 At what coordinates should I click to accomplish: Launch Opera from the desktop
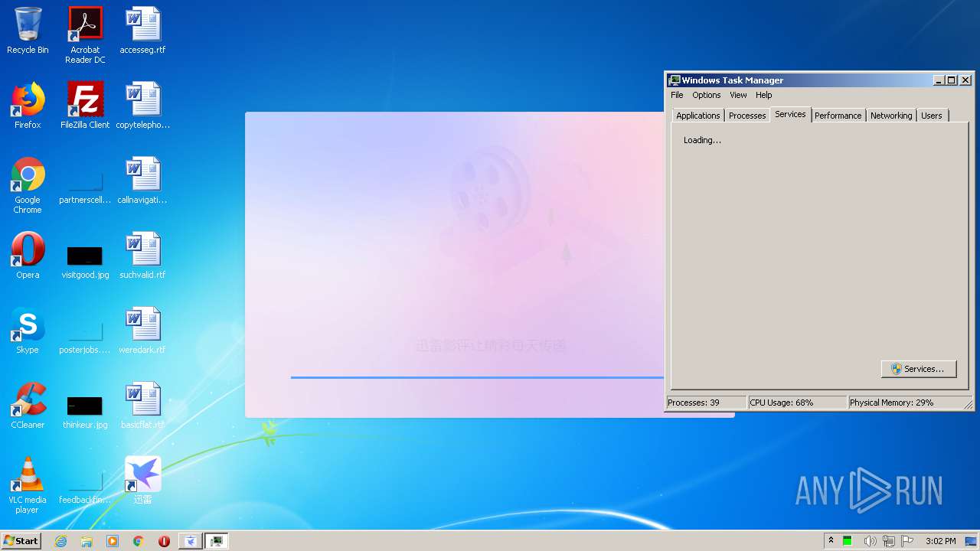point(28,256)
